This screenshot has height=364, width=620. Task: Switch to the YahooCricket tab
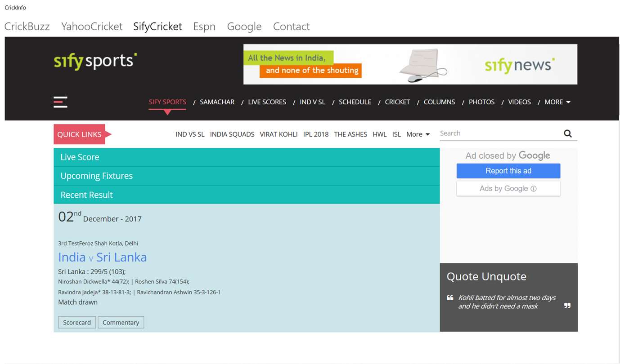coord(92,27)
